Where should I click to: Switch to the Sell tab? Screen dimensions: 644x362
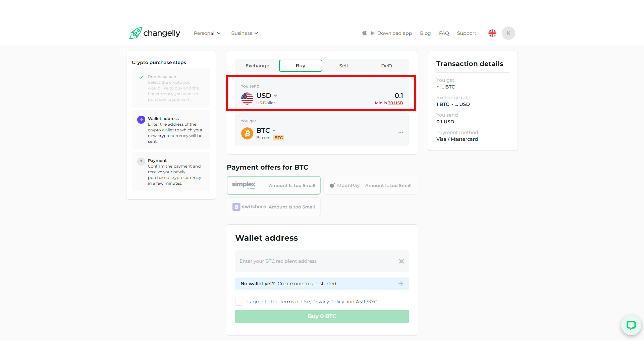pyautogui.click(x=343, y=65)
